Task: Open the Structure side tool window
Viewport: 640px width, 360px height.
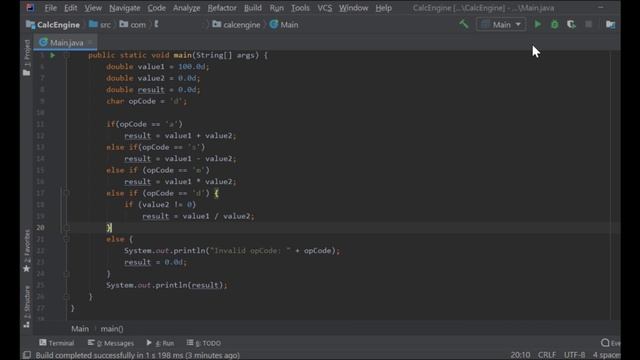Action: coord(27,307)
